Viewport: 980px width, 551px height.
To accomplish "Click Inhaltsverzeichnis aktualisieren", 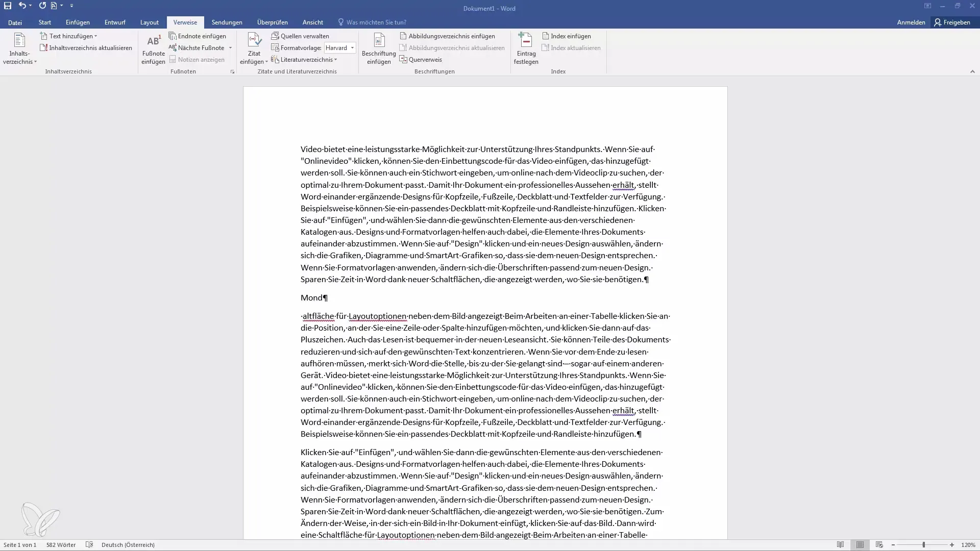I will (x=86, y=48).
